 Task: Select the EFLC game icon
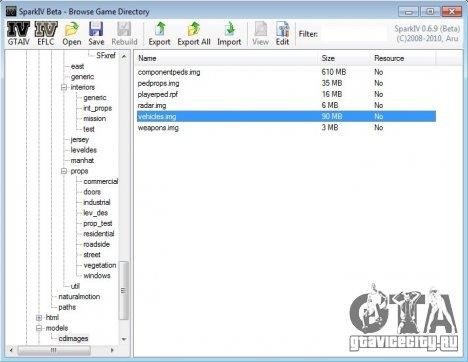[46, 33]
